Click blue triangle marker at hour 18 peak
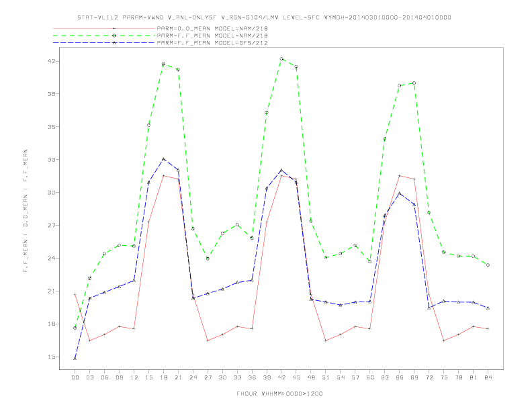532x411 pixels. 163,158
